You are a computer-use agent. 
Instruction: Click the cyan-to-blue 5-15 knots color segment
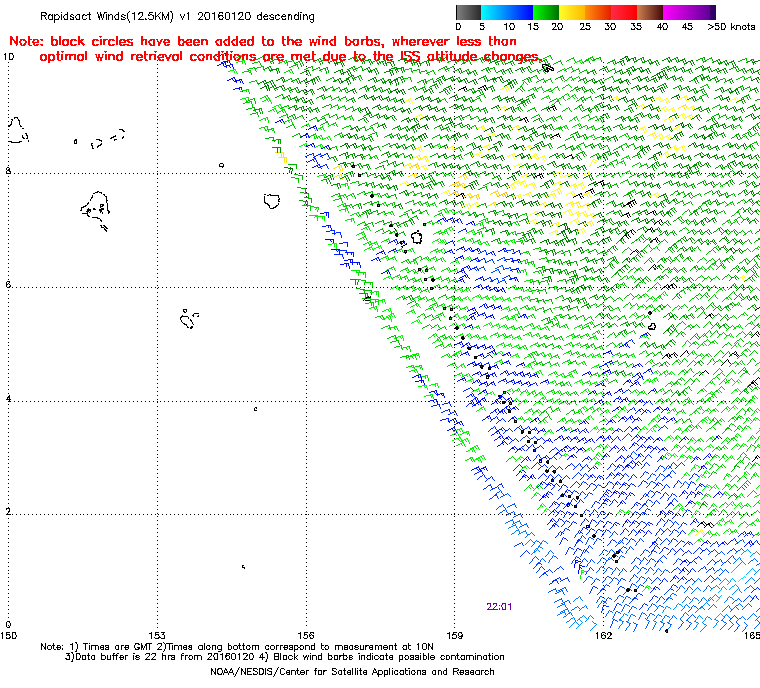[507, 12]
